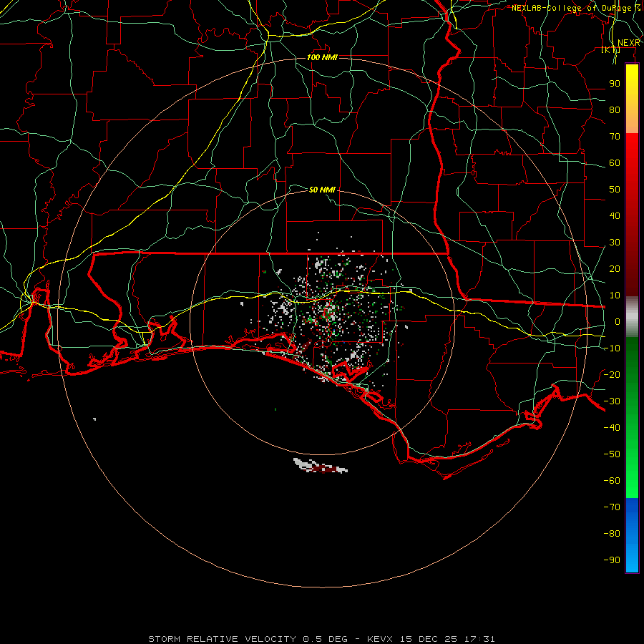
Task: Pick the -60 velocity scale label
Action: click(612, 481)
